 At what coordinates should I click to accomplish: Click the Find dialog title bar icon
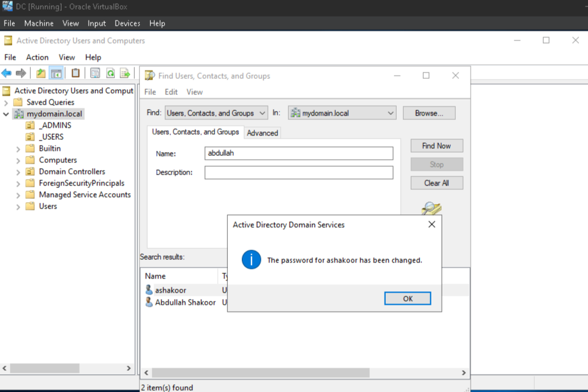click(x=150, y=76)
